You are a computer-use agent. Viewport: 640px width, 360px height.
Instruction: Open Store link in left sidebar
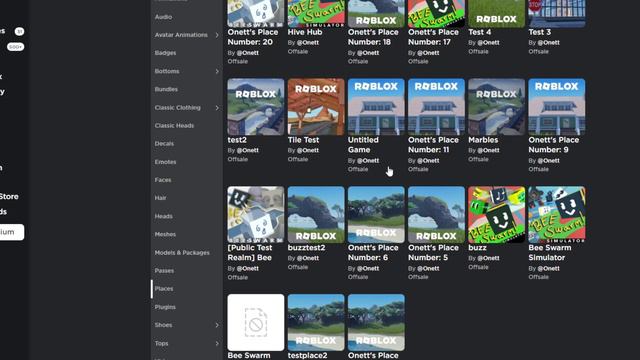(x=9, y=196)
